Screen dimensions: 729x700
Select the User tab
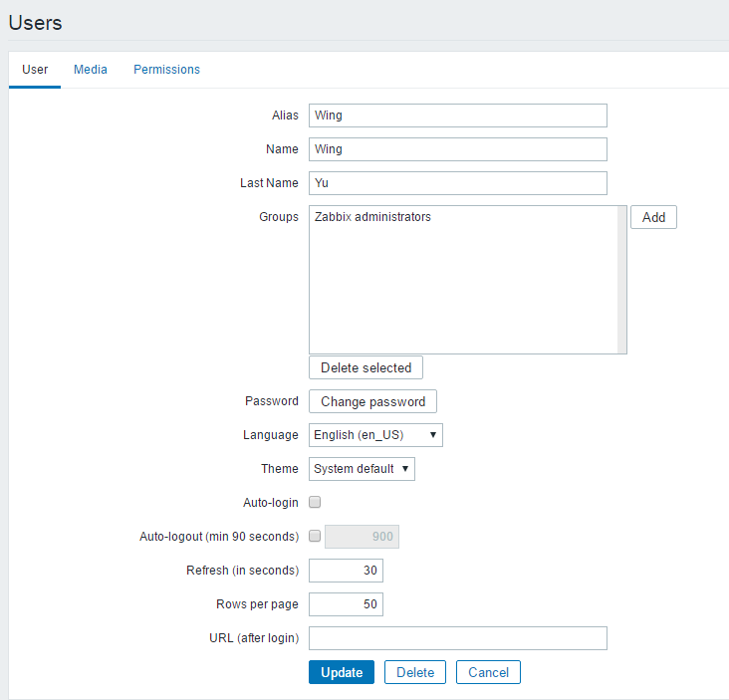(35, 70)
